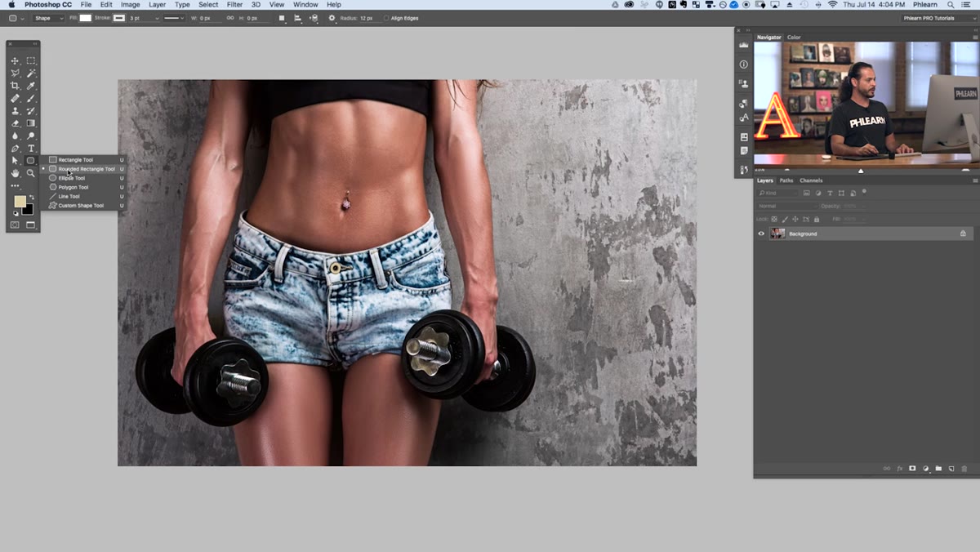Choose Custom Shape Tool from the flyout
The height and width of the screenshot is (552, 980).
click(x=85, y=206)
